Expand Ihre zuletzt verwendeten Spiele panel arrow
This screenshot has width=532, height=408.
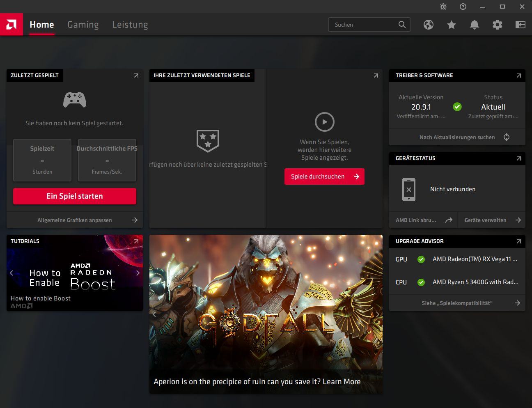[376, 76]
